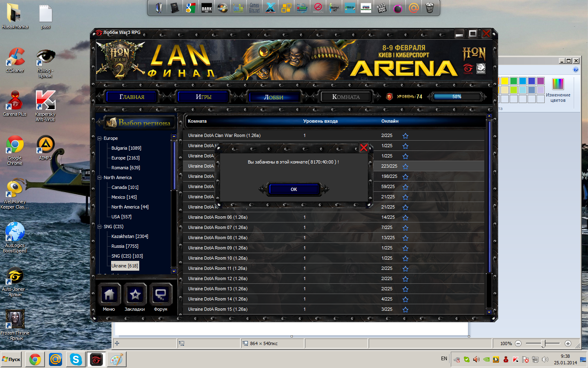Bookmark Ukraine DotA Room 08 star
Image resolution: width=588 pixels, height=368 pixels.
[x=405, y=238]
